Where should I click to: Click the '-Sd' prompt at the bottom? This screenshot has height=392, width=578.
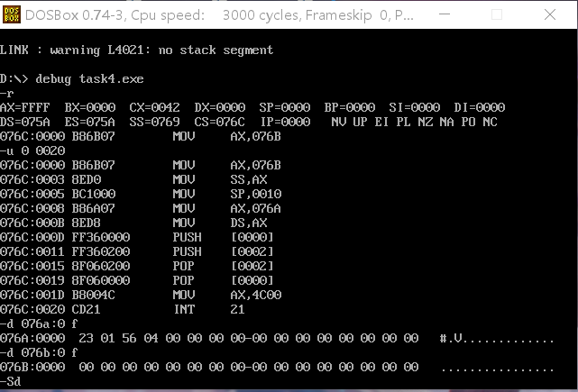(x=10, y=381)
